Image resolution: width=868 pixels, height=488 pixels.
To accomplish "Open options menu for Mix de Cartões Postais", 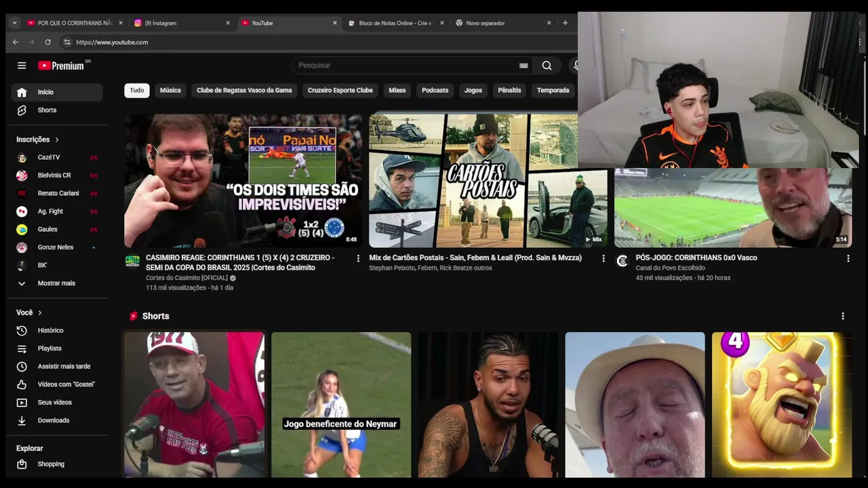I will point(603,258).
